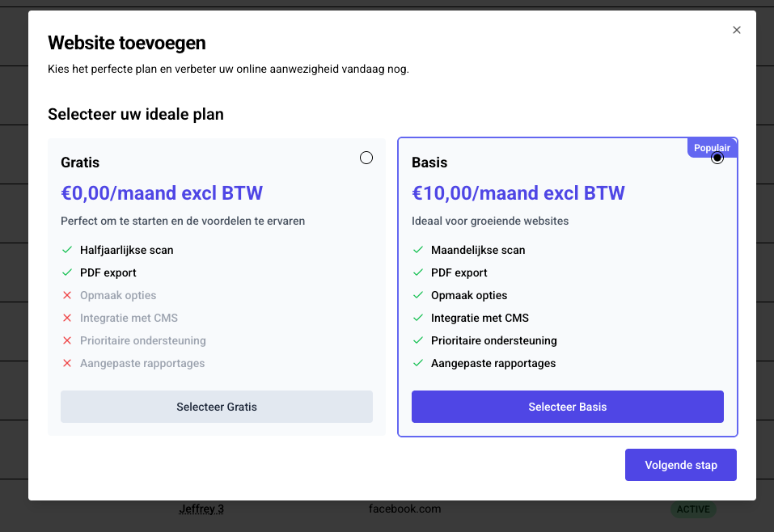Click the green check beside Halfjaarlijkse scan
Image resolution: width=774 pixels, height=532 pixels.
coord(67,250)
